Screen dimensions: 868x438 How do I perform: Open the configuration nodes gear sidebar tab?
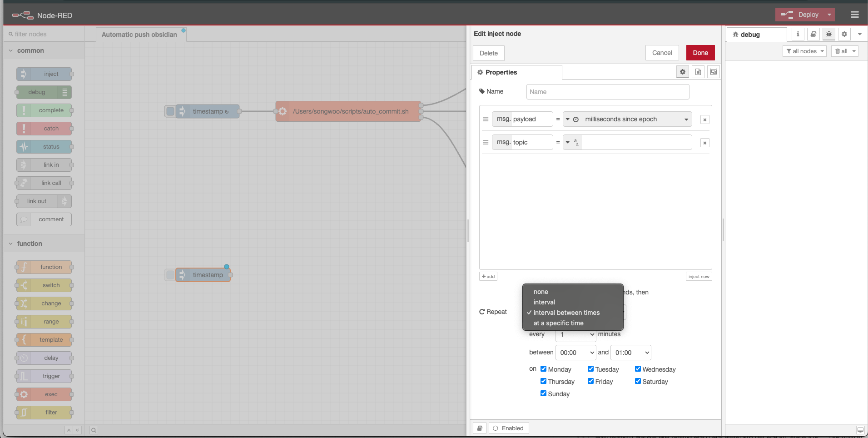844,34
